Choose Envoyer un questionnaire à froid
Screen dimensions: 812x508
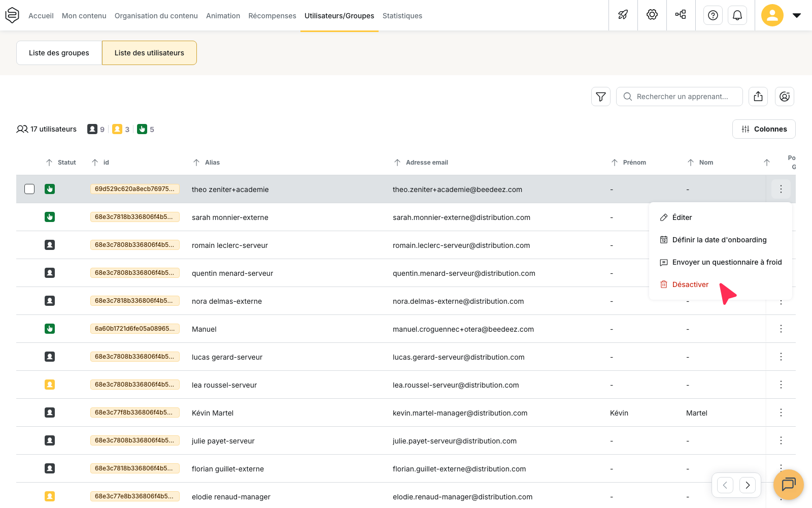pos(721,262)
